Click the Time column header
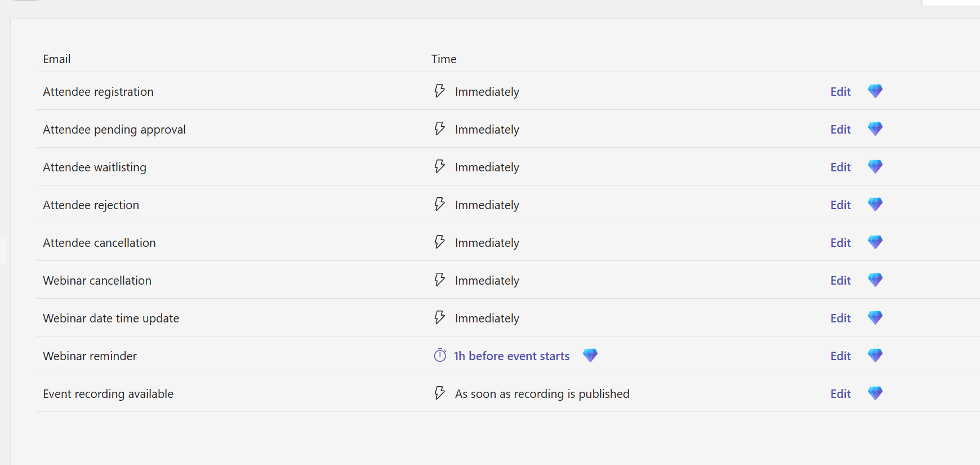 click(x=444, y=59)
